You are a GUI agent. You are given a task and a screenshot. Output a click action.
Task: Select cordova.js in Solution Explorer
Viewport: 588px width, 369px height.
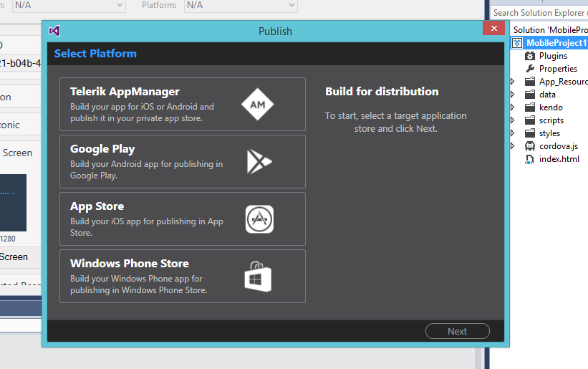[x=559, y=146]
